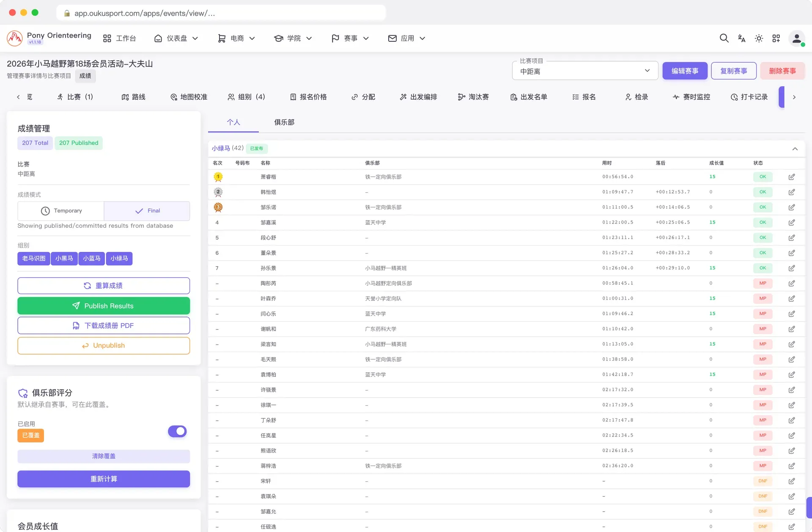Open the language translation icon
Screen dimensions: 812x532
(741, 38)
